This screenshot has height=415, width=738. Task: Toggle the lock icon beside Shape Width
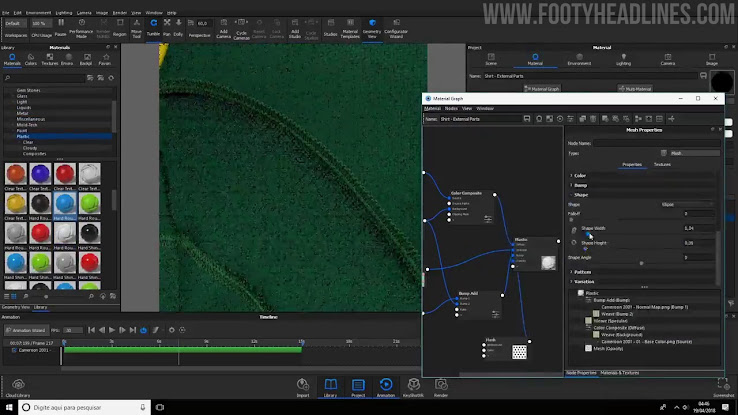click(x=574, y=230)
